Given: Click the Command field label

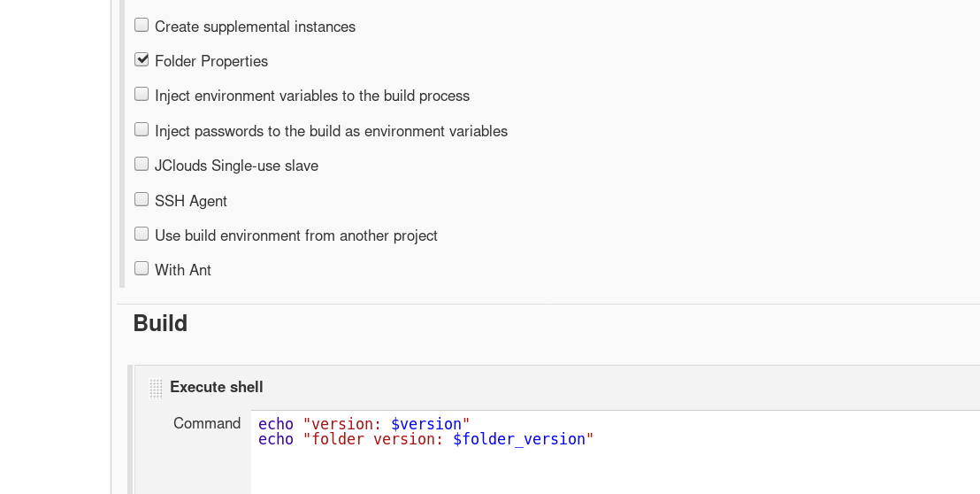Looking at the screenshot, I should point(207,423).
